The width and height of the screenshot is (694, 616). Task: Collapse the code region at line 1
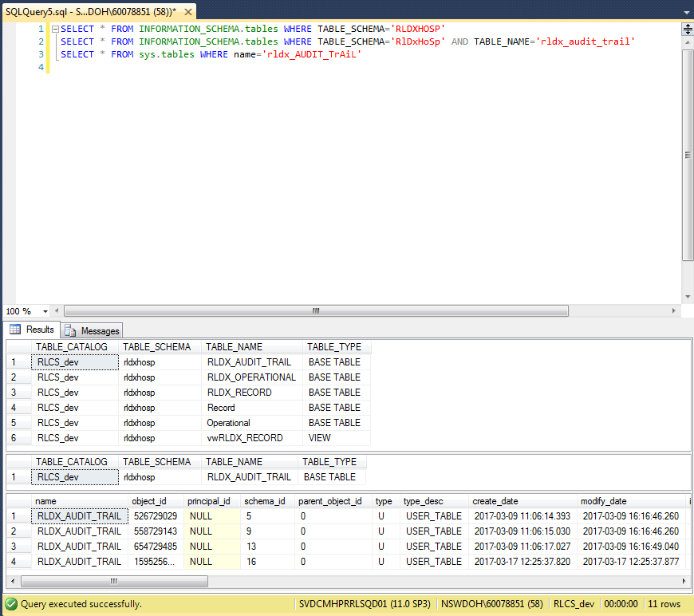pyautogui.click(x=55, y=29)
